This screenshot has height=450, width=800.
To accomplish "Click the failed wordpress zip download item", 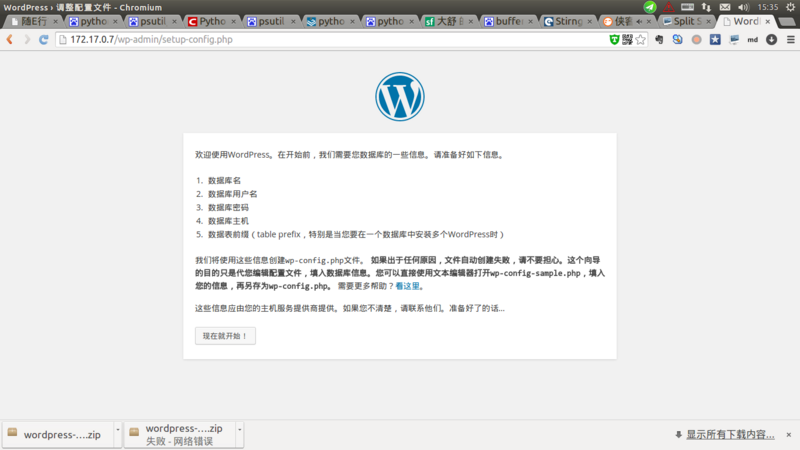I will 180,435.
